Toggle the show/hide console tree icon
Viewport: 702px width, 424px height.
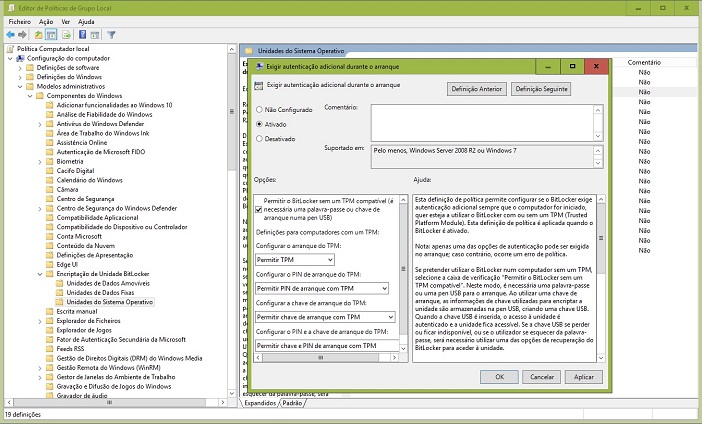point(51,34)
